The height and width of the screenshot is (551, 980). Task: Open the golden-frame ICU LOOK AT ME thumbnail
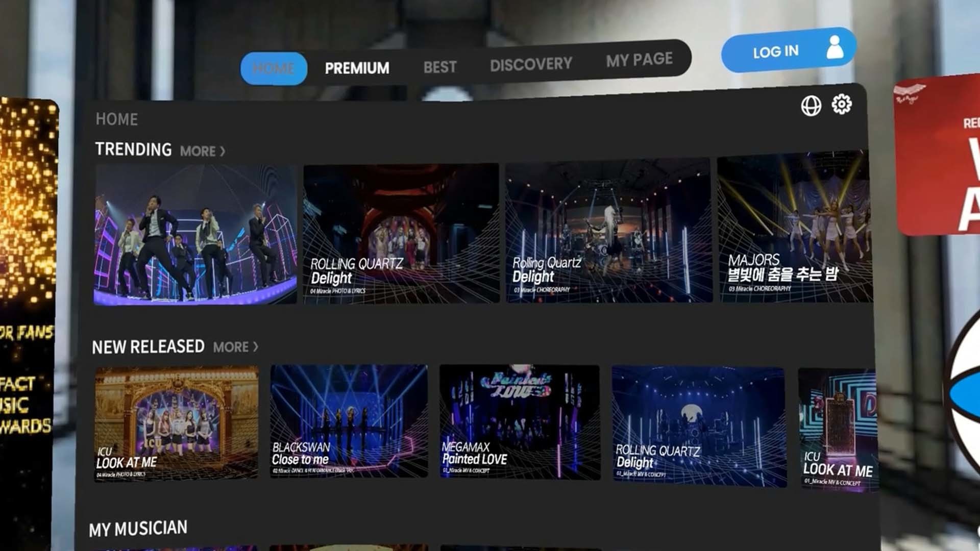pos(176,423)
